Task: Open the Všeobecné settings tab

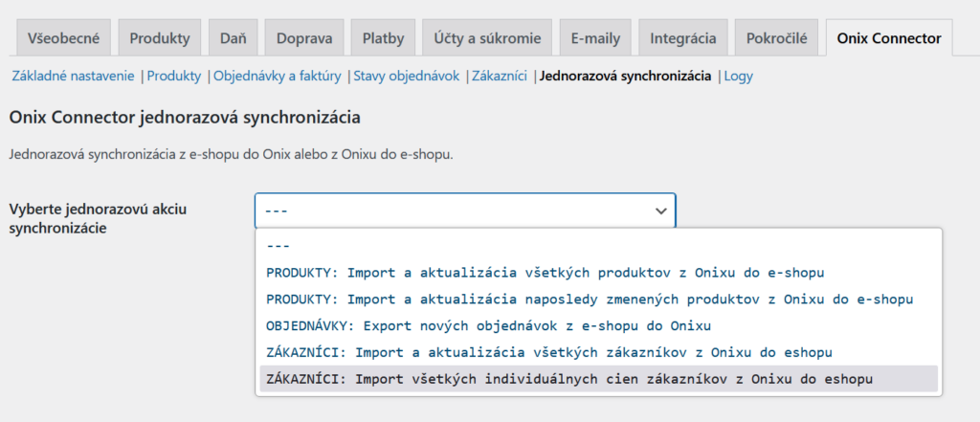Action: (62, 39)
